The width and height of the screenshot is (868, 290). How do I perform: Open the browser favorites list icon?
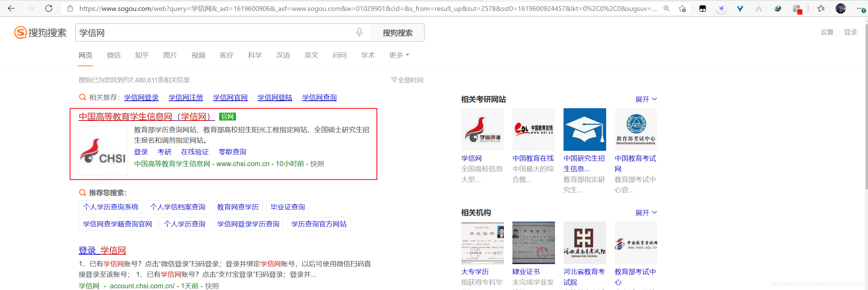pyautogui.click(x=821, y=9)
